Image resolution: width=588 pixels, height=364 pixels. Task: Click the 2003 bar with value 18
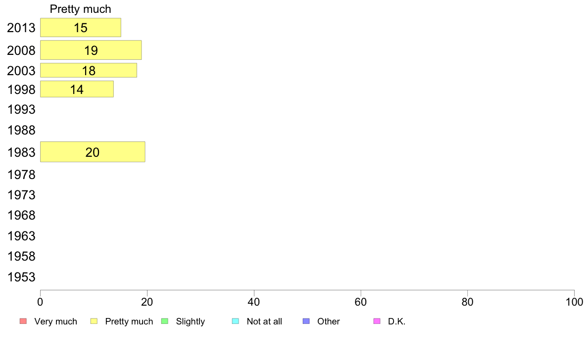coord(89,70)
